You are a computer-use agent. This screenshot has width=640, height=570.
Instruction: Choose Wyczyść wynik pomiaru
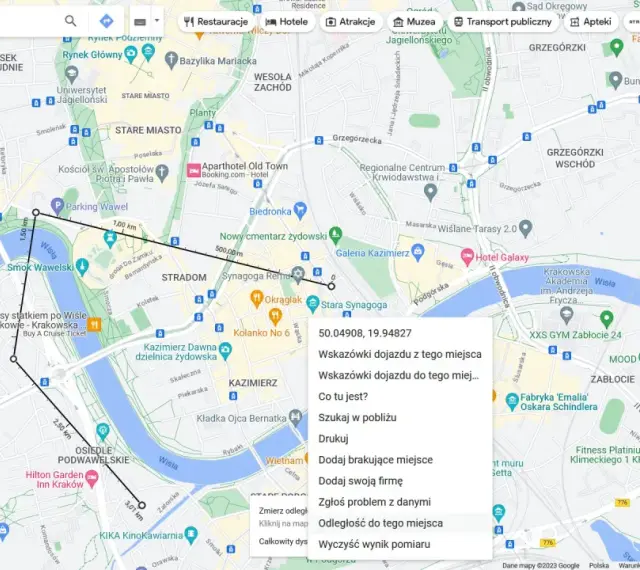coord(400,544)
